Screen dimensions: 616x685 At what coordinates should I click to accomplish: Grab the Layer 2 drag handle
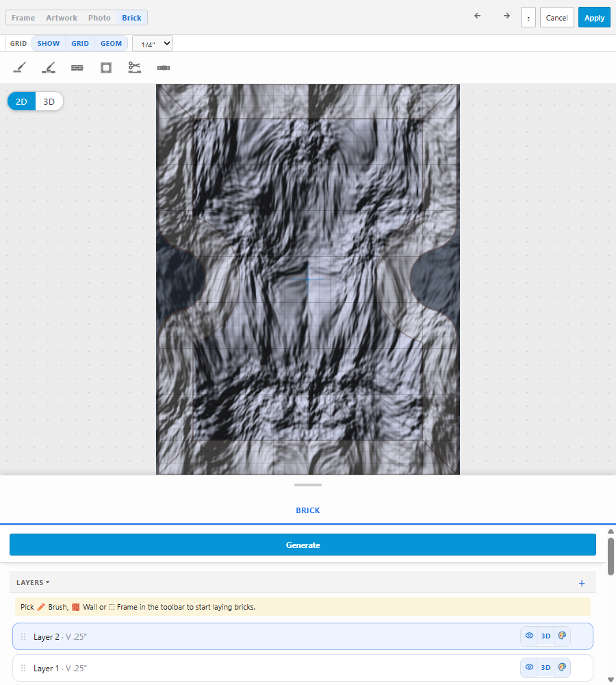(23, 636)
